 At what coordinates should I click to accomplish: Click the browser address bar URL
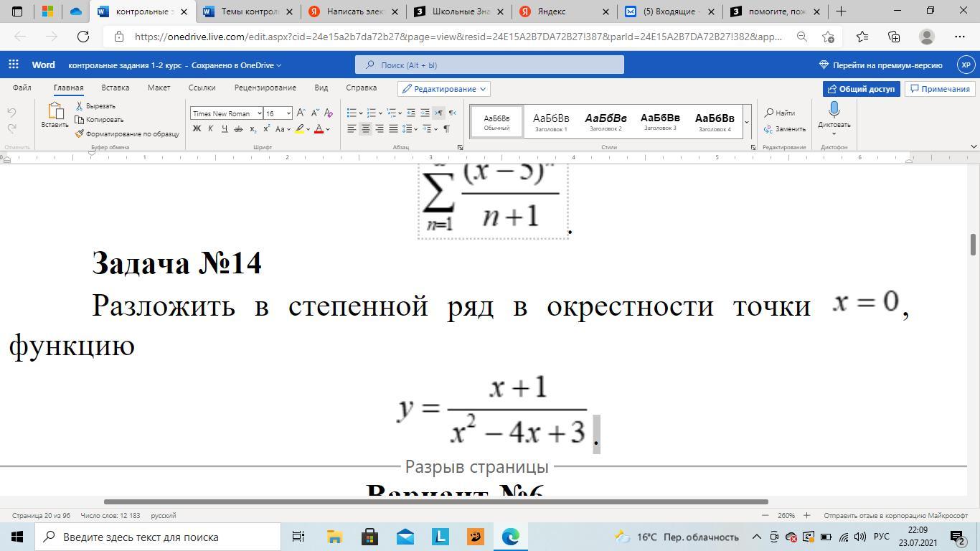point(458,37)
